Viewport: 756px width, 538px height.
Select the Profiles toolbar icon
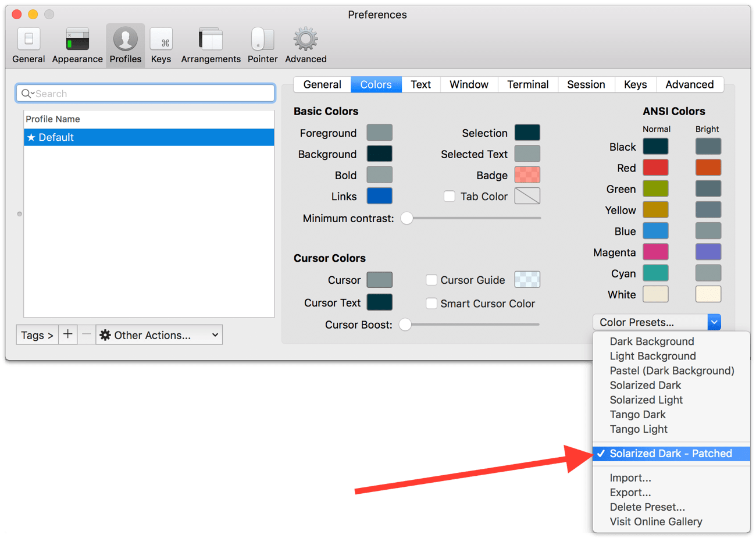[125, 45]
